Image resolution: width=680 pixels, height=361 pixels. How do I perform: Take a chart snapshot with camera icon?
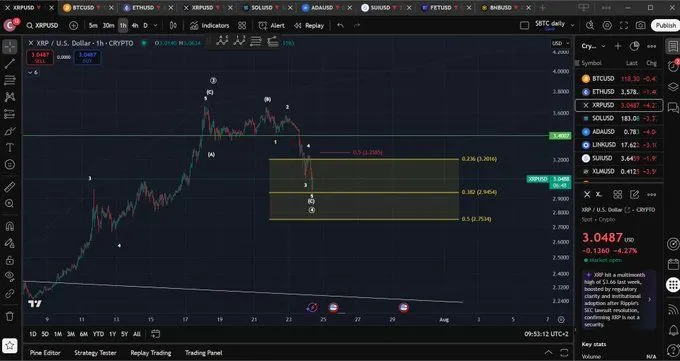coord(641,26)
